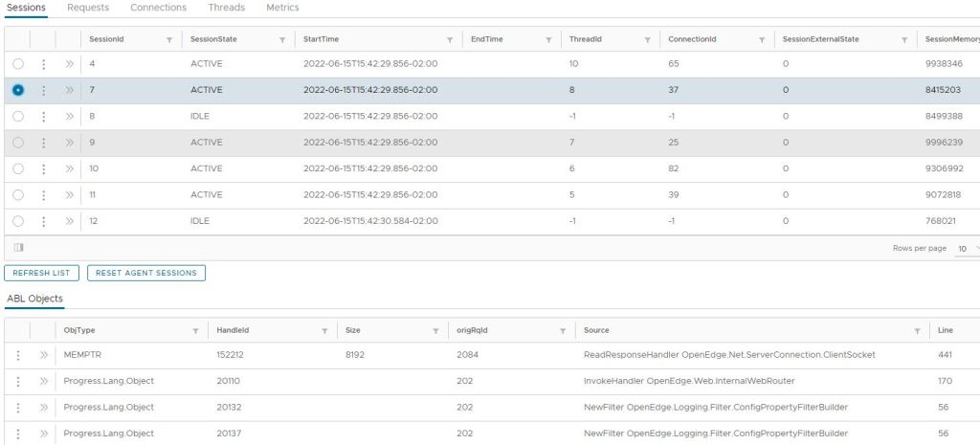Open the Rows per page dropdown
Viewport: 980px width, 445px height.
coord(968,248)
